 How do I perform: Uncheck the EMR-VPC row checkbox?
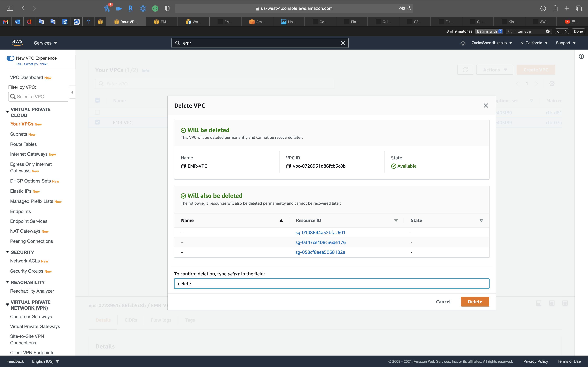tap(97, 122)
